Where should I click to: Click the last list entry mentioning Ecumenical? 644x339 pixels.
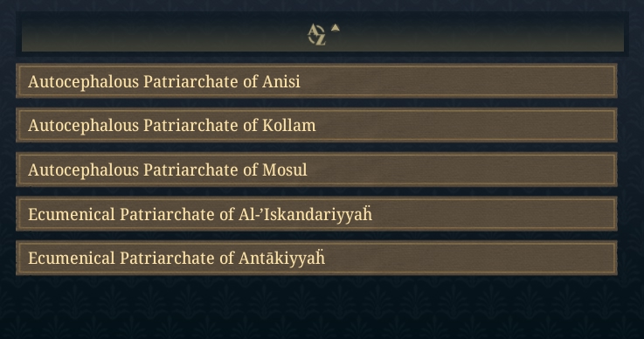tap(316, 258)
